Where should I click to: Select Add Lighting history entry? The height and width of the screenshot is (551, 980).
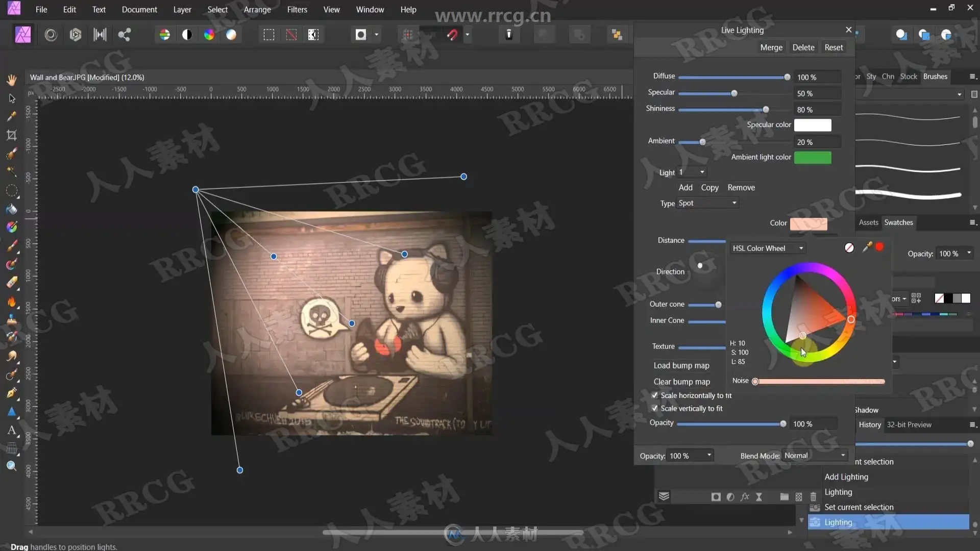846,477
